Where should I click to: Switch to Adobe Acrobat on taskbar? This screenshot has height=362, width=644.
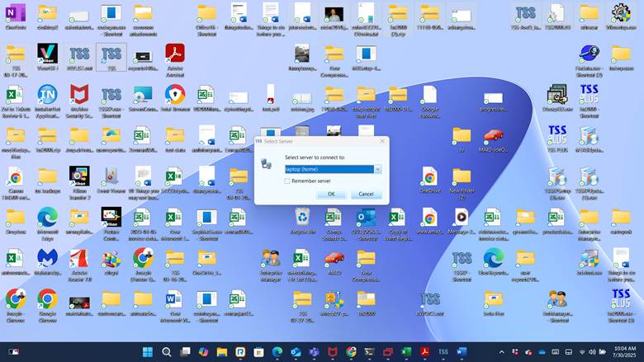[x=424, y=352]
